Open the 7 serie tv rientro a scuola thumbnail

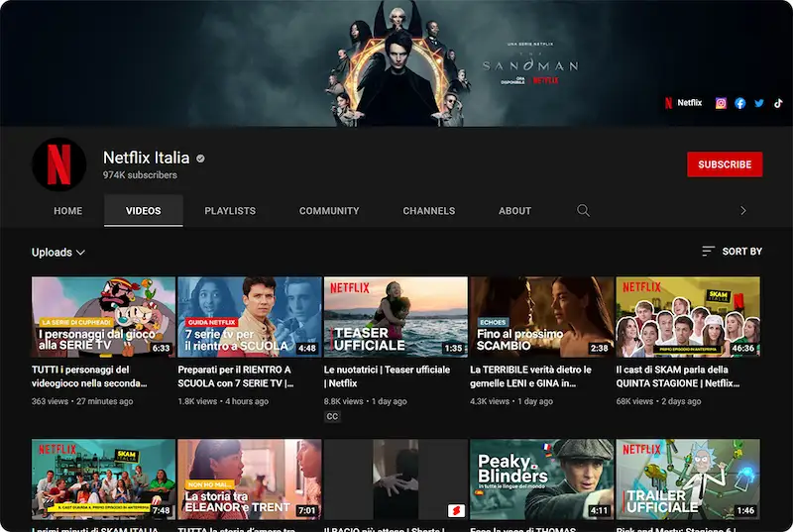[250, 317]
